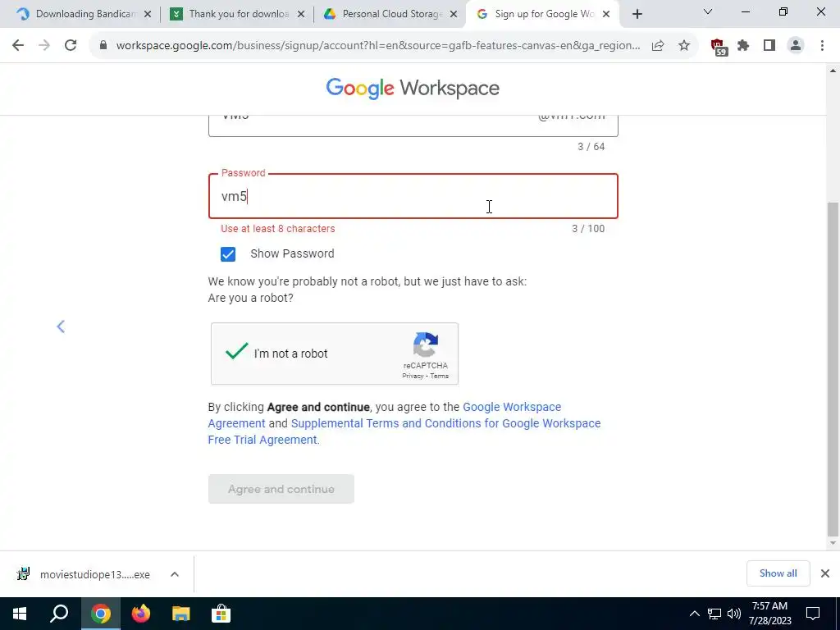Open Windows taskbar search

tap(59, 614)
